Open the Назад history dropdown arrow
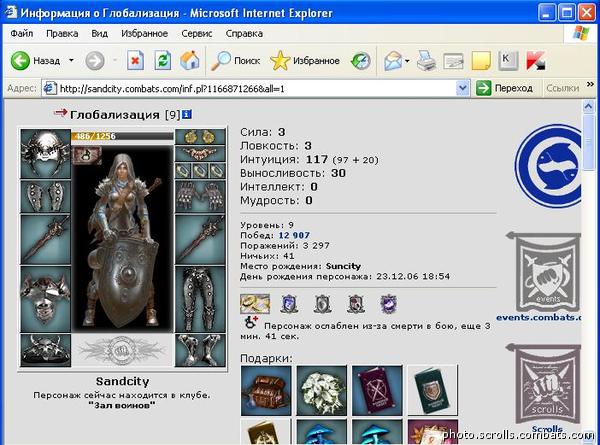The width and height of the screenshot is (600, 445). [71, 60]
